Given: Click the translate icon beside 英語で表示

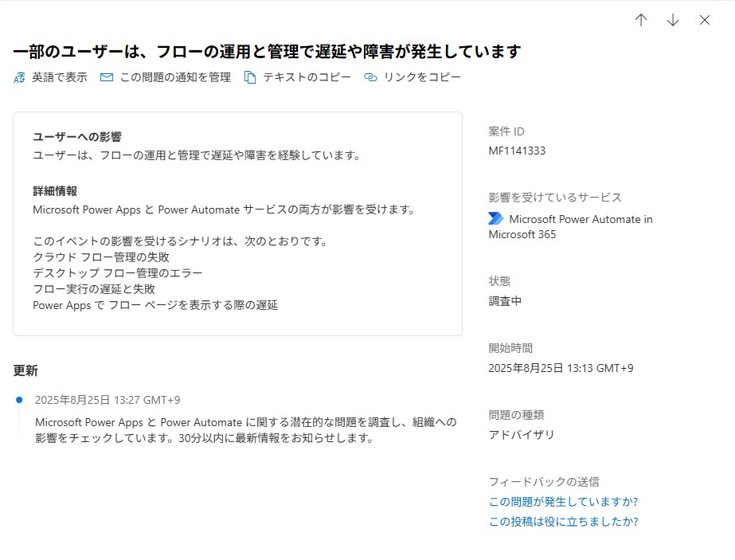Looking at the screenshot, I should click(19, 77).
